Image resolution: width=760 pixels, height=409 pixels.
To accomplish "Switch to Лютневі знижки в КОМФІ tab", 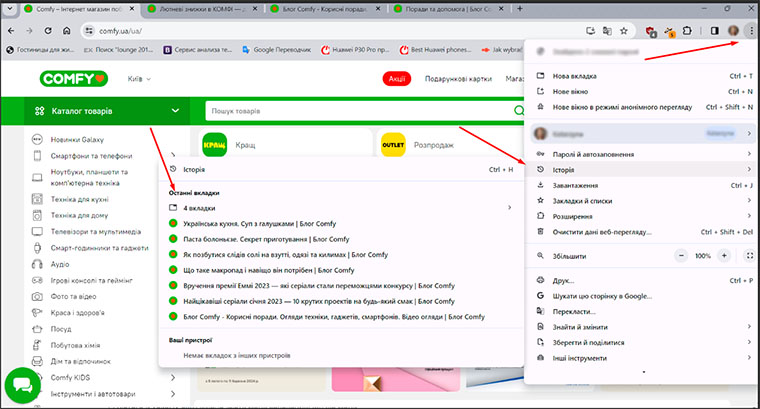I will click(202, 9).
